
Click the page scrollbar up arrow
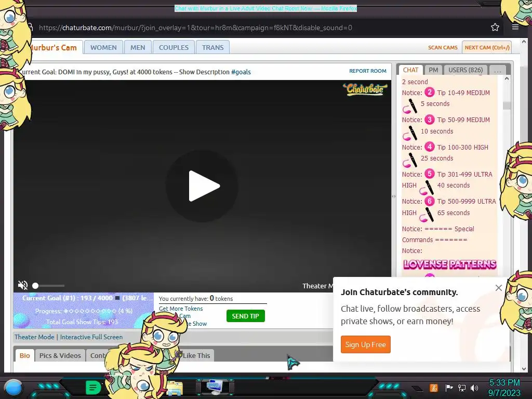(x=524, y=43)
